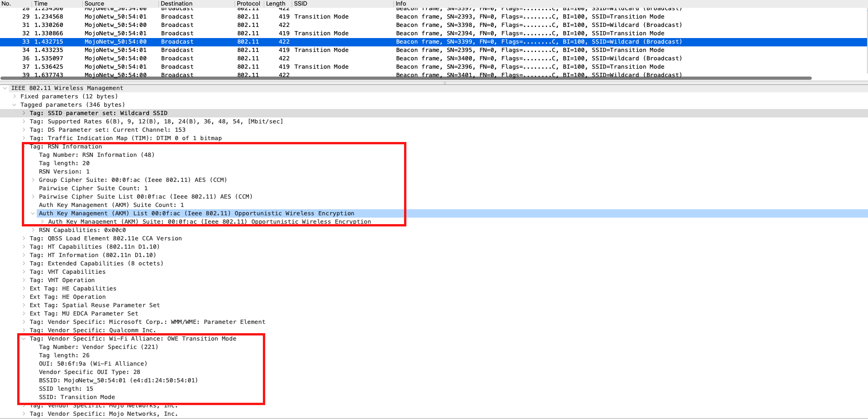Screen dimensions: 868x419
Task: Expand the Supported Rates tag
Action: 24,121
